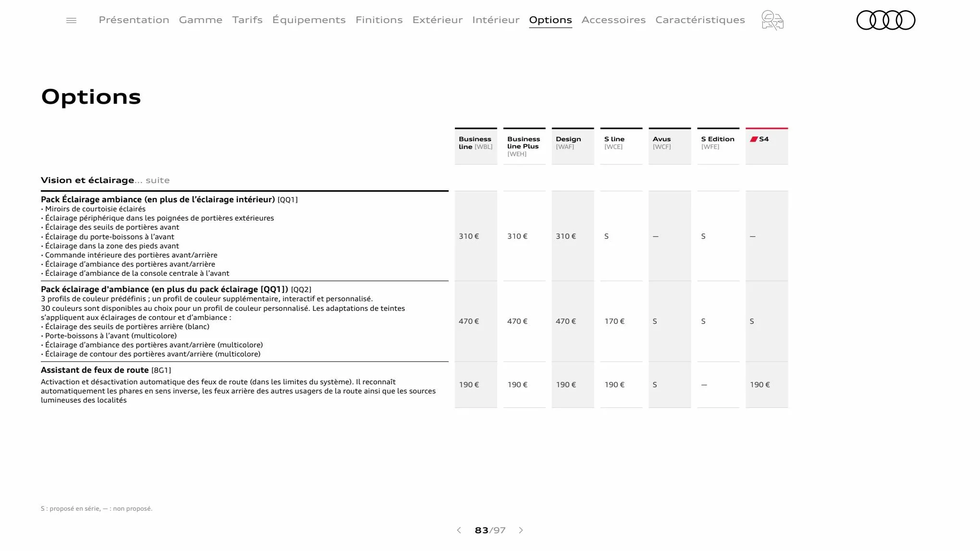Click 190 € under Business line

coord(469,385)
